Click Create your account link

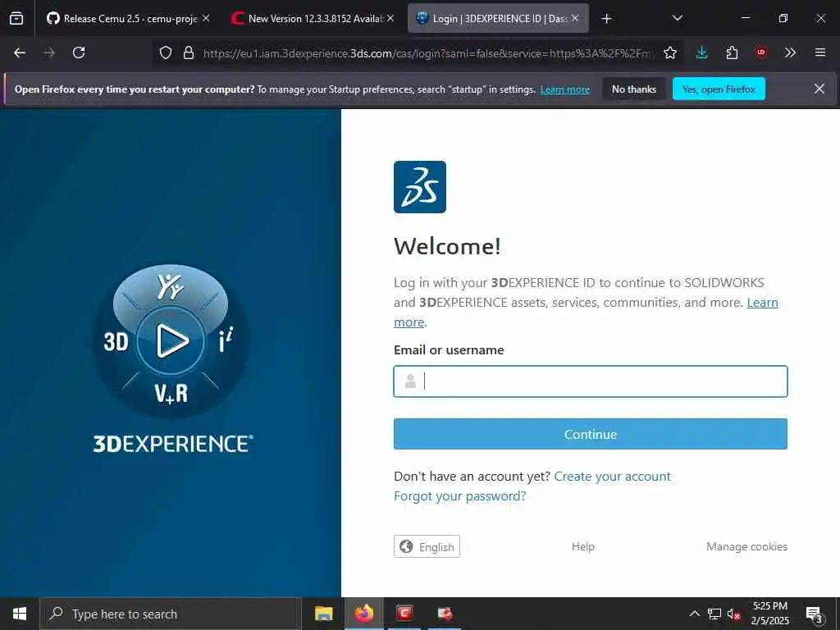[x=612, y=477]
